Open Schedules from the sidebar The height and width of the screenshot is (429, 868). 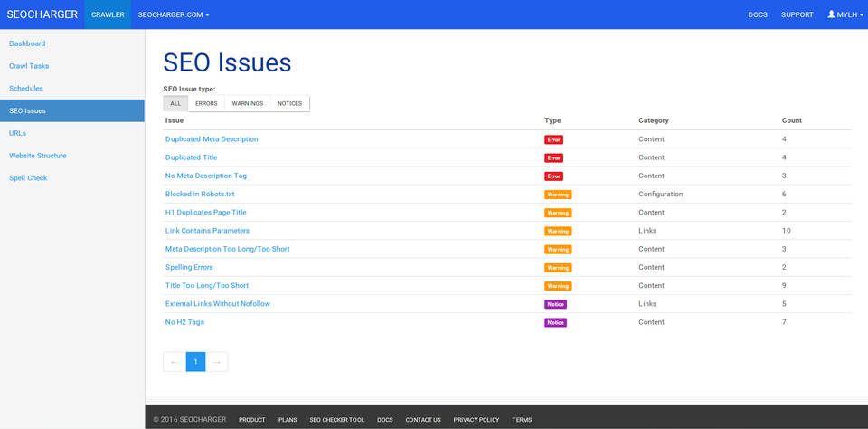(x=26, y=89)
